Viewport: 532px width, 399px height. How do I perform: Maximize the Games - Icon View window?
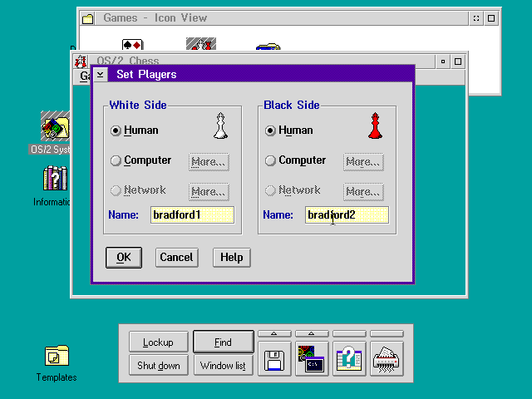[x=491, y=18]
